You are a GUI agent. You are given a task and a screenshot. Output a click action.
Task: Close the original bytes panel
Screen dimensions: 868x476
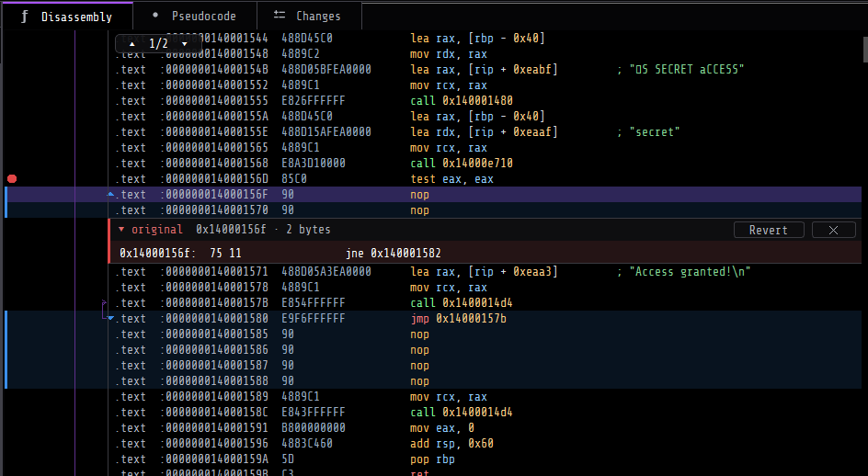coord(834,230)
